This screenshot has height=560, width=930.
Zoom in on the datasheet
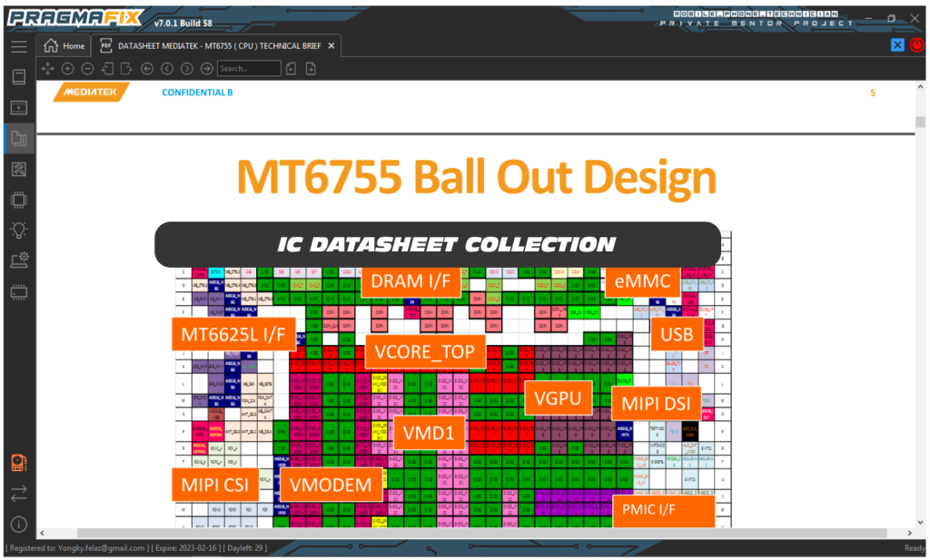point(68,68)
